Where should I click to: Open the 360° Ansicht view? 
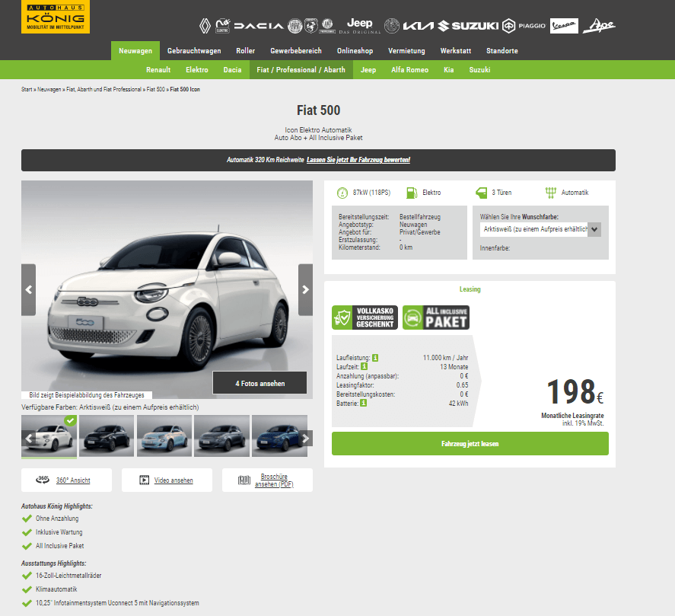pos(66,480)
